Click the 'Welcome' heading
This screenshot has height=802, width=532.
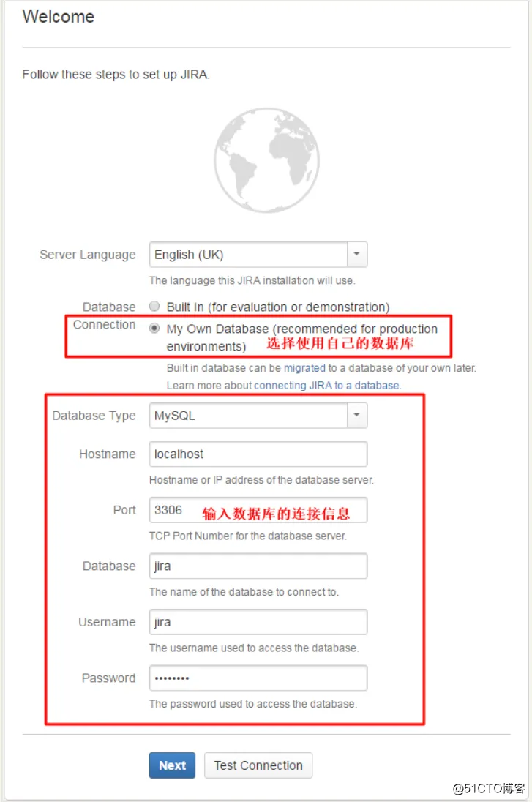click(59, 16)
